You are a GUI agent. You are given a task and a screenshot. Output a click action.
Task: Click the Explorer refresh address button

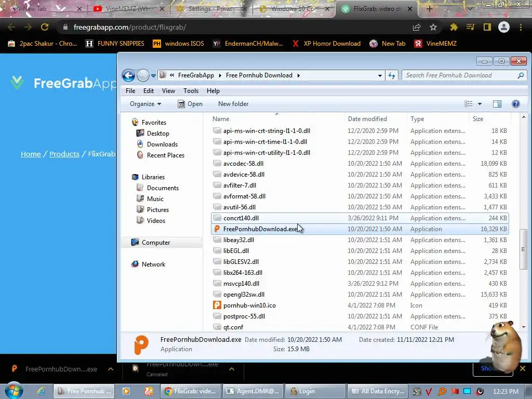[392, 76]
